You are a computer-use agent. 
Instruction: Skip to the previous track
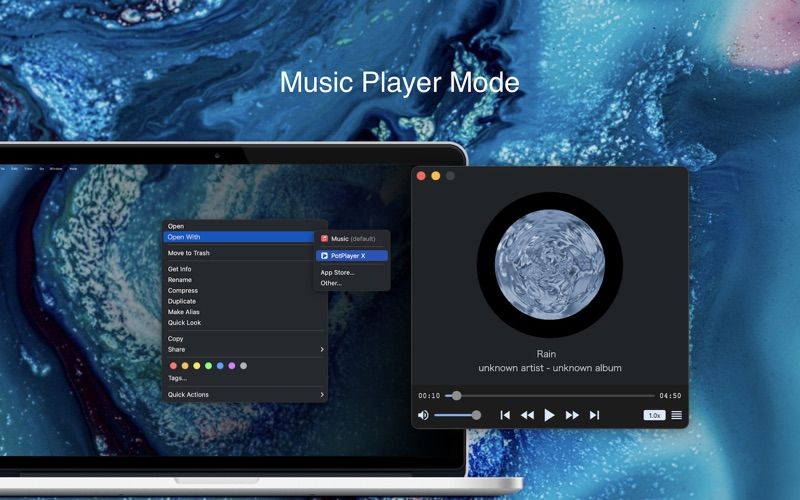pos(505,415)
